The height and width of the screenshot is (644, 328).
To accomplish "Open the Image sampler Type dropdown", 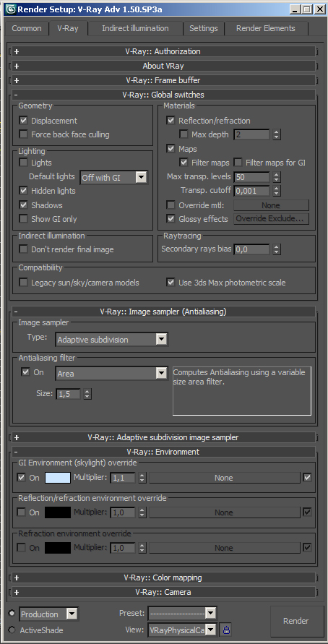I will pyautogui.click(x=112, y=340).
